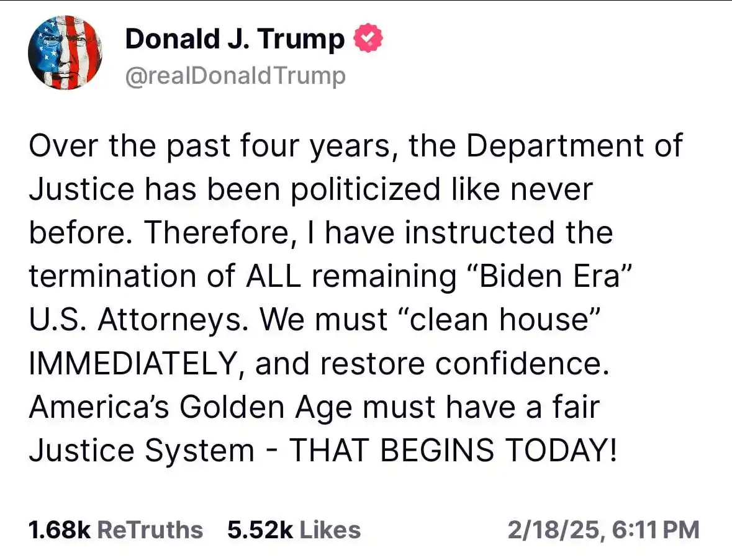Click the 6:11 PM timestamp
732x560 pixels.
[655, 530]
